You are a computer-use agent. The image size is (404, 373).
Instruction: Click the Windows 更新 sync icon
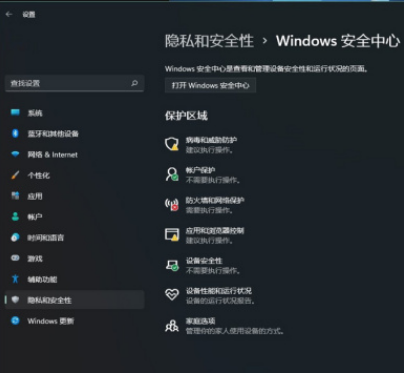click(x=15, y=320)
